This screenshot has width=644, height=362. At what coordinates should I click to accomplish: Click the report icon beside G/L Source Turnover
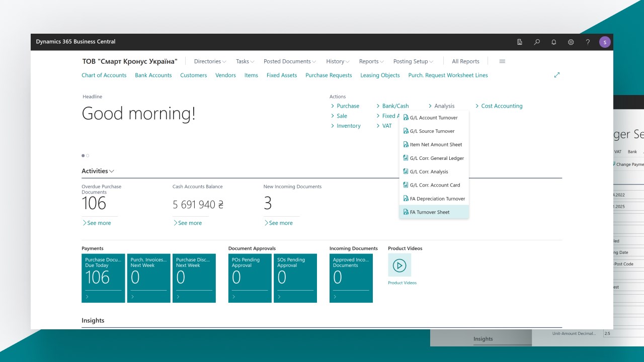[406, 131]
